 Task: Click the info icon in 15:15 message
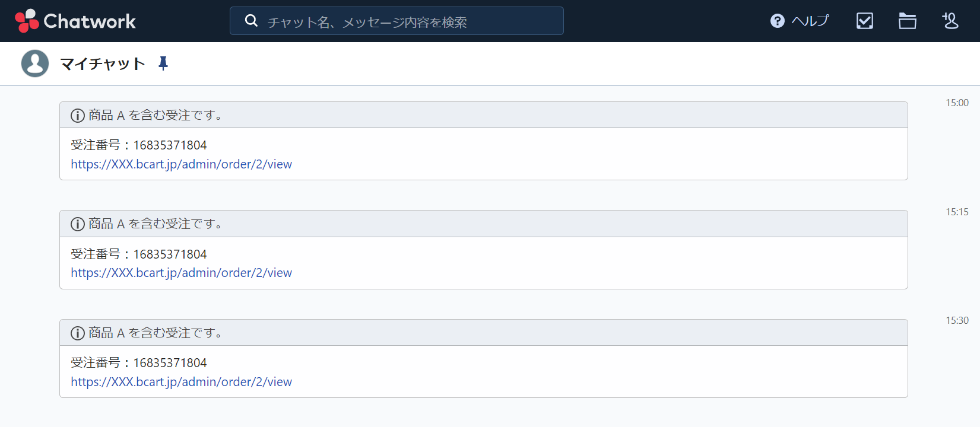[78, 224]
